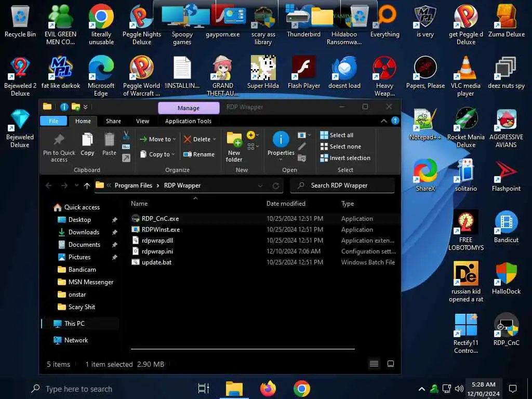Click the Rename button in the Organize group

click(199, 154)
